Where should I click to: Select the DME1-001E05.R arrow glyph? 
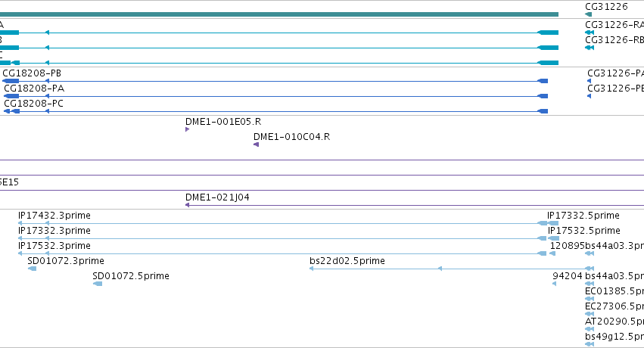tap(187, 129)
